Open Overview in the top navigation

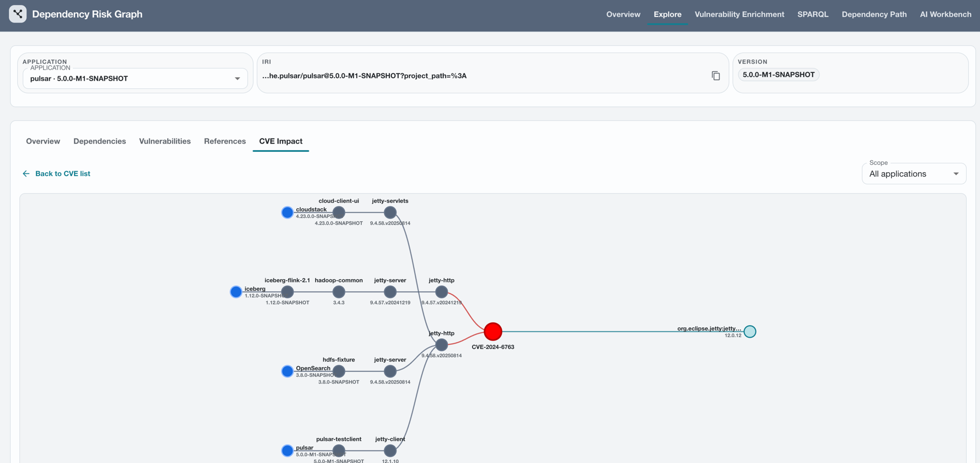(623, 14)
